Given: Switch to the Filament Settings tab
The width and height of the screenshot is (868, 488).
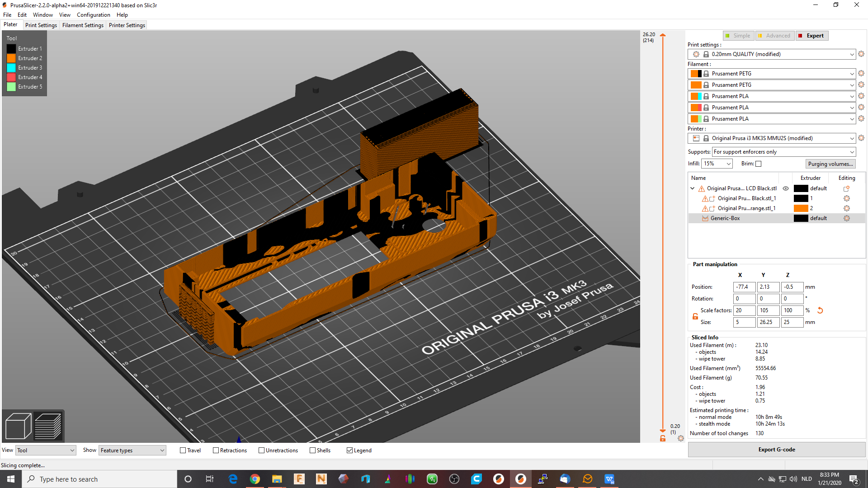Looking at the screenshot, I should point(83,25).
